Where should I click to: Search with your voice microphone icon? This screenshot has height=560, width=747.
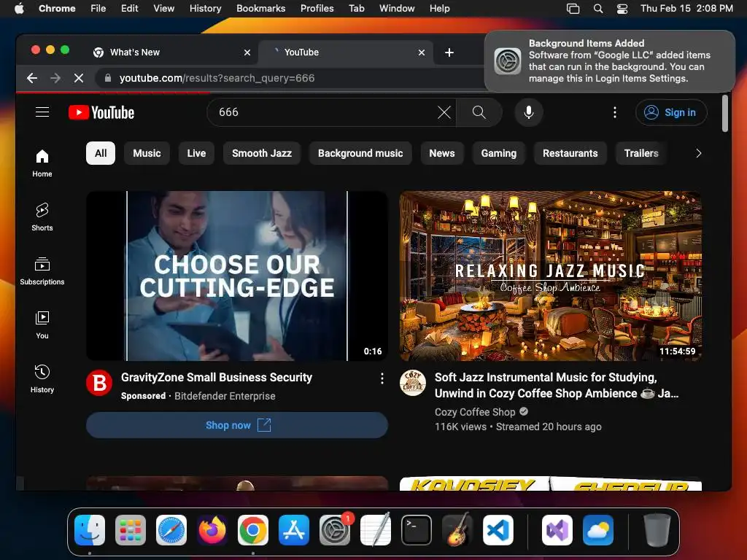pos(528,112)
